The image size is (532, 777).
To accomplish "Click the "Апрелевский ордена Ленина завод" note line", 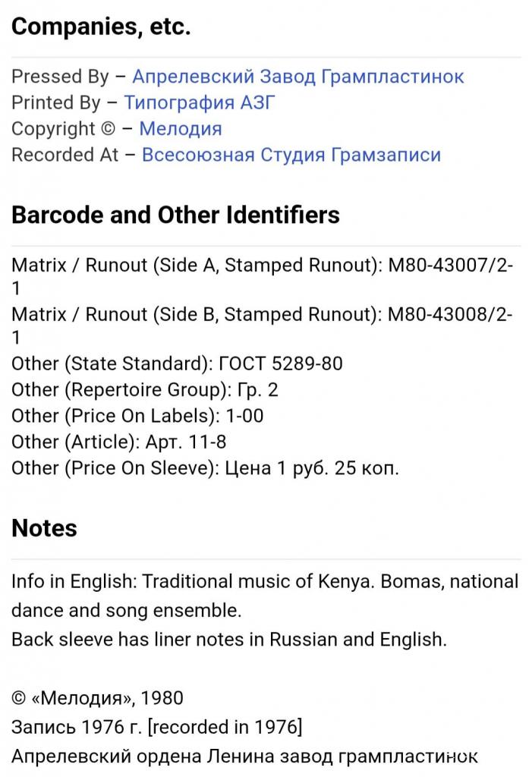I will pos(244,756).
